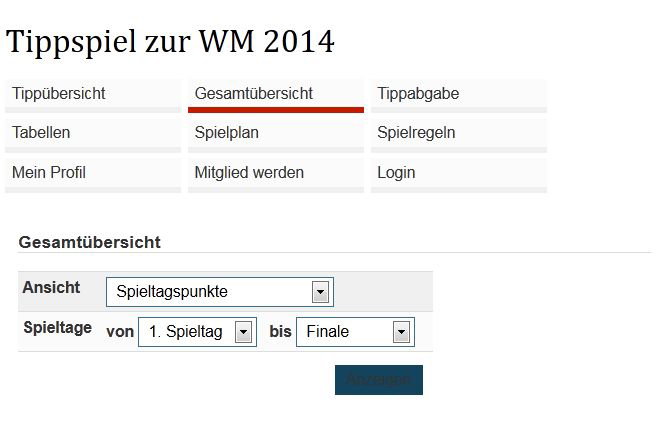
Task: Click the dark blue Anzeigen button
Action: click(379, 380)
